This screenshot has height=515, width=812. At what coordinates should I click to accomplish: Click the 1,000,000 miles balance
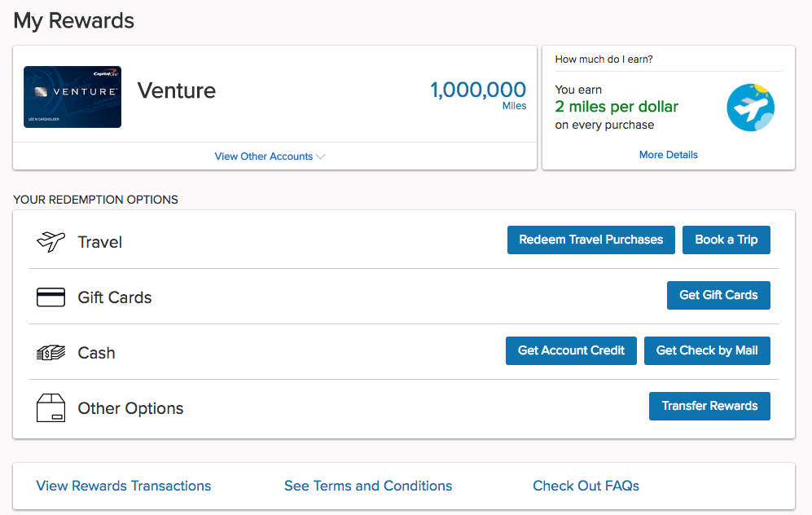point(478,90)
